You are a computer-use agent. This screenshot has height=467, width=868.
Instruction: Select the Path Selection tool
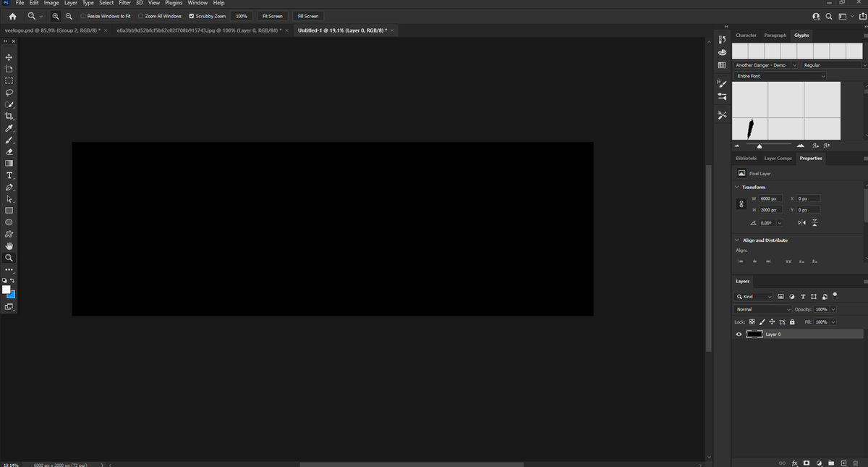[x=9, y=198]
